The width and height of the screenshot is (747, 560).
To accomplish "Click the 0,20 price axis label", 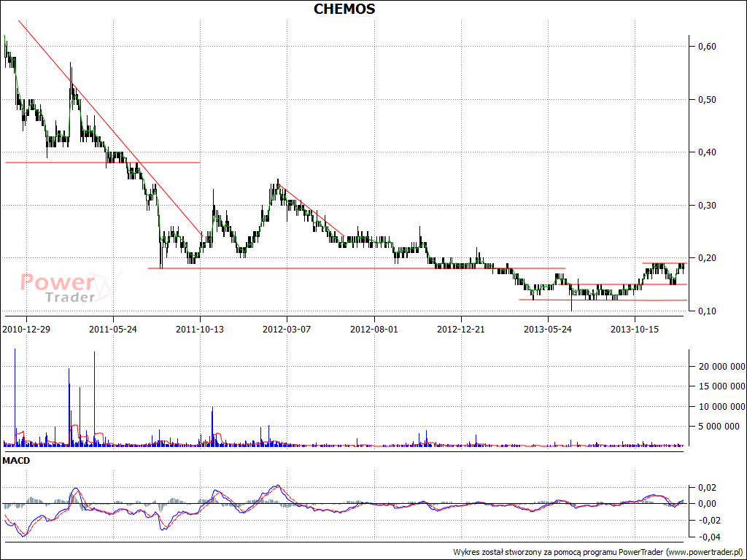I will click(x=707, y=258).
